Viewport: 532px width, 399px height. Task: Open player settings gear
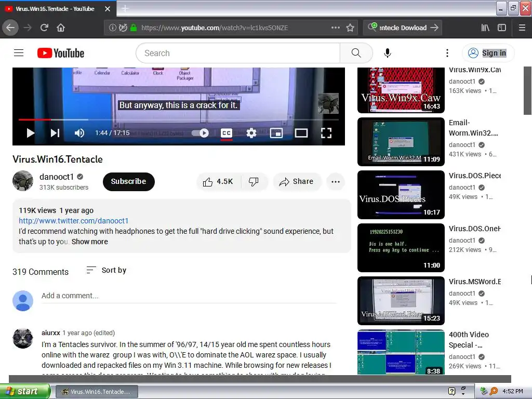251,133
